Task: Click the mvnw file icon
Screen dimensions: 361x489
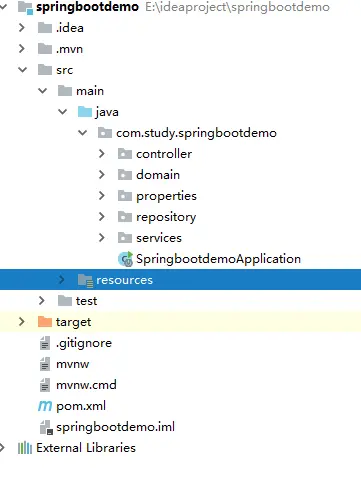Action: point(45,364)
